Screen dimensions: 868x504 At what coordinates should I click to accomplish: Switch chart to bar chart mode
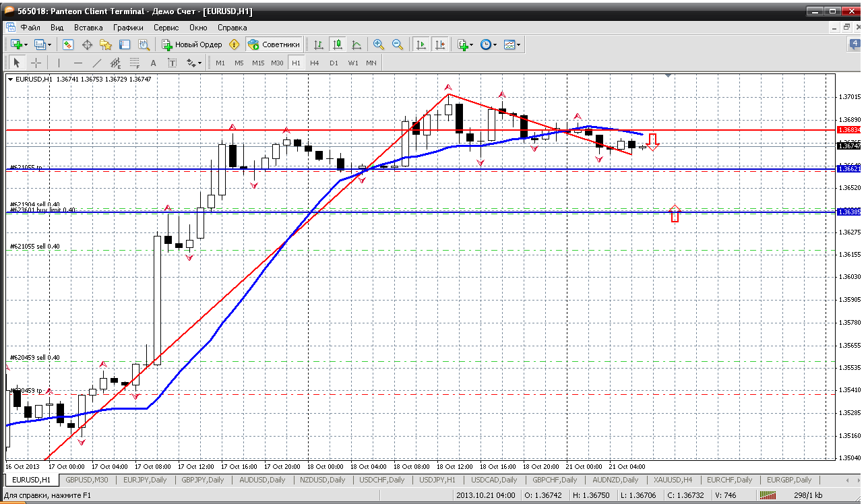click(319, 44)
